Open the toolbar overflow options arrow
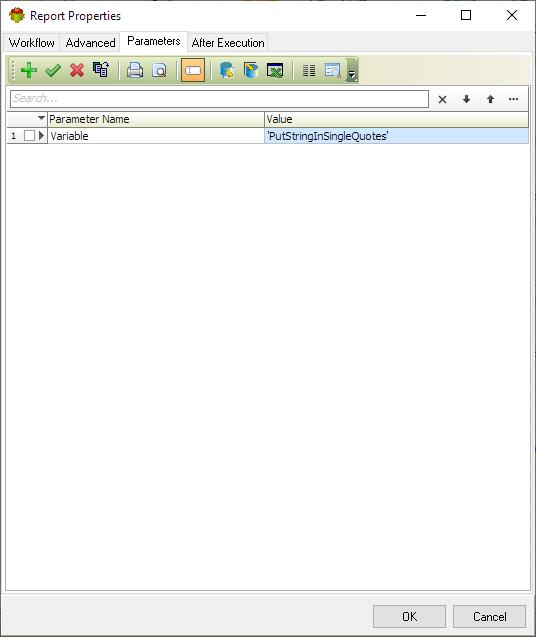The image size is (536, 637). (352, 71)
